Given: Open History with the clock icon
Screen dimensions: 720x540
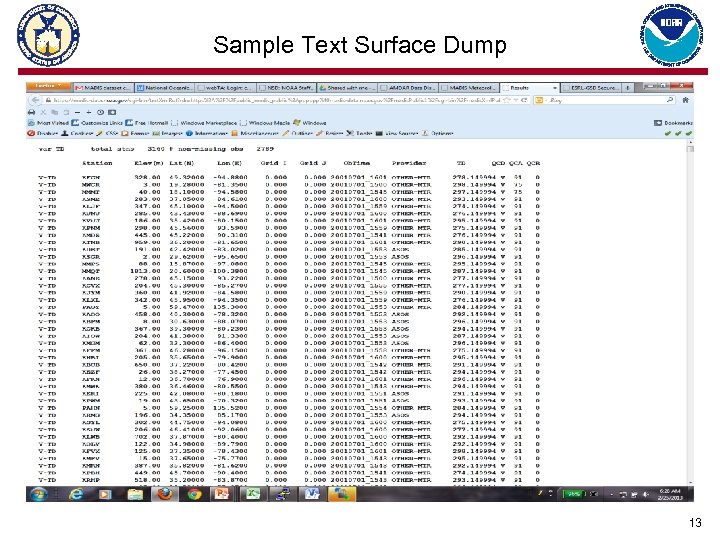Looking at the screenshot, I should pyautogui.click(x=100, y=112).
